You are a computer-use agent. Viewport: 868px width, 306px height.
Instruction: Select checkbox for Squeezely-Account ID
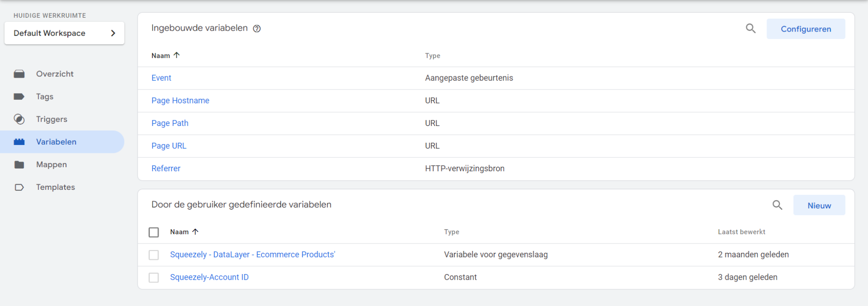(x=154, y=278)
